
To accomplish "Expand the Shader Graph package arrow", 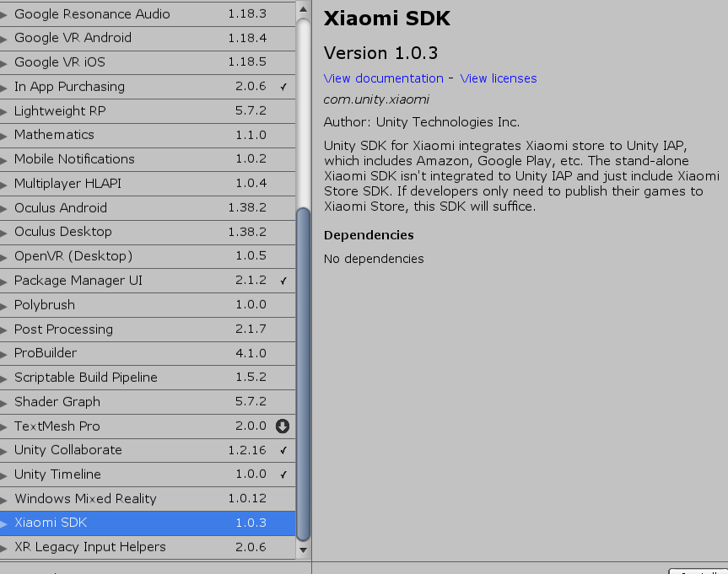I will click(3, 403).
